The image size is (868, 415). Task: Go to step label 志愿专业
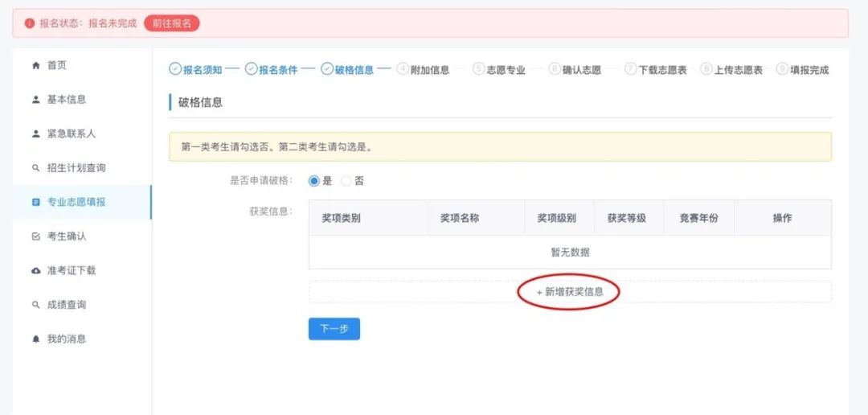(506, 70)
